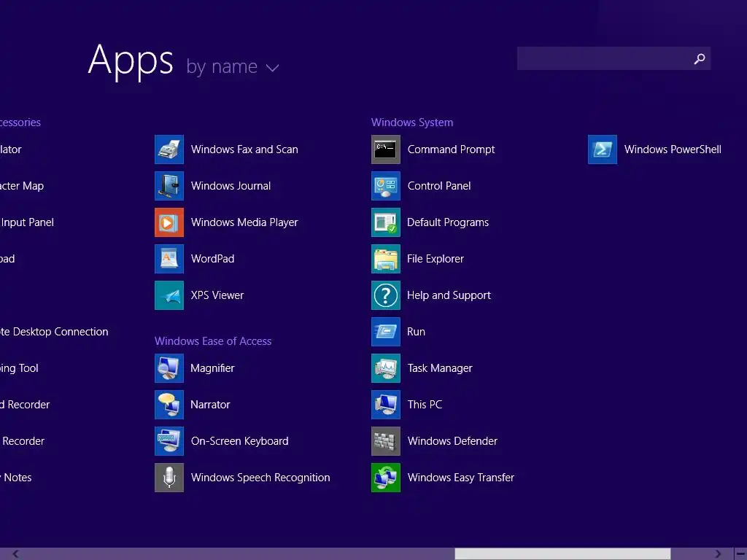This screenshot has width=747, height=560.
Task: Click the horizontal scrollbar thumb
Action: click(562, 554)
